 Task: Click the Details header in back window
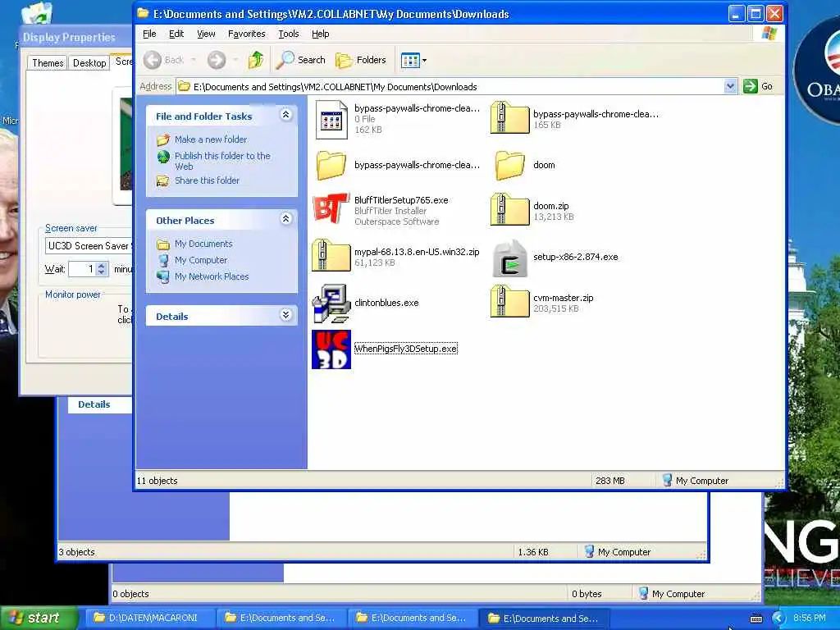(x=94, y=404)
